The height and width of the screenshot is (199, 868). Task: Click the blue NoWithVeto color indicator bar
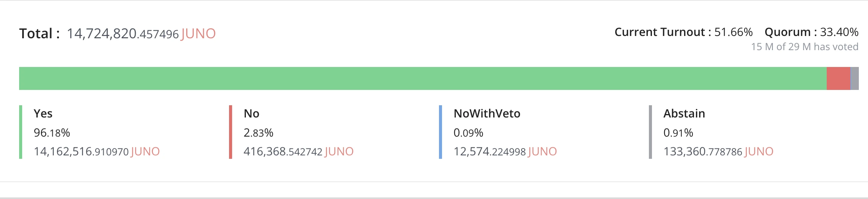(441, 132)
